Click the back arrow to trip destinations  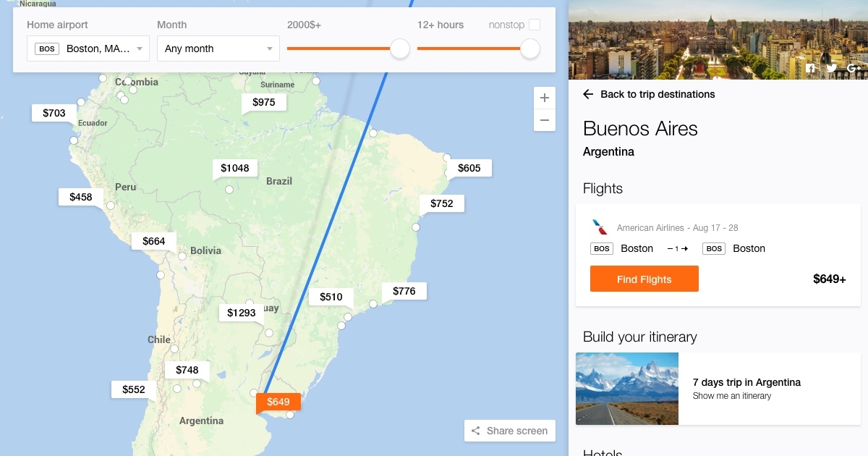(588, 94)
